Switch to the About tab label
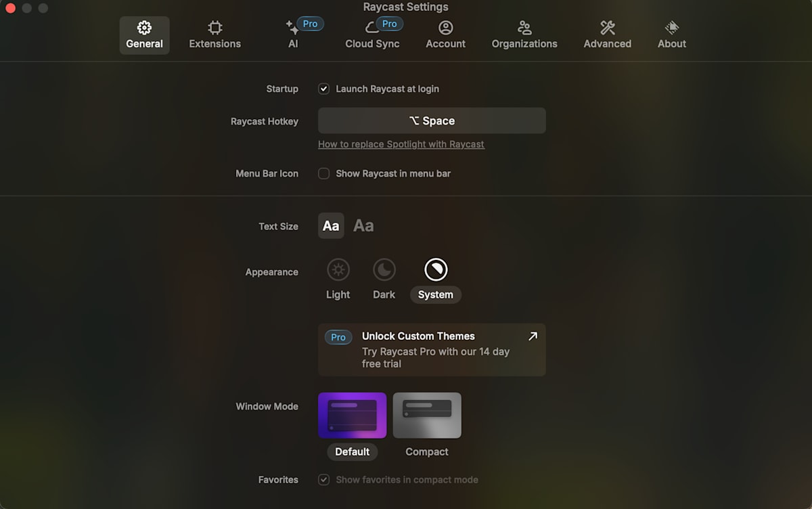 coord(672,44)
